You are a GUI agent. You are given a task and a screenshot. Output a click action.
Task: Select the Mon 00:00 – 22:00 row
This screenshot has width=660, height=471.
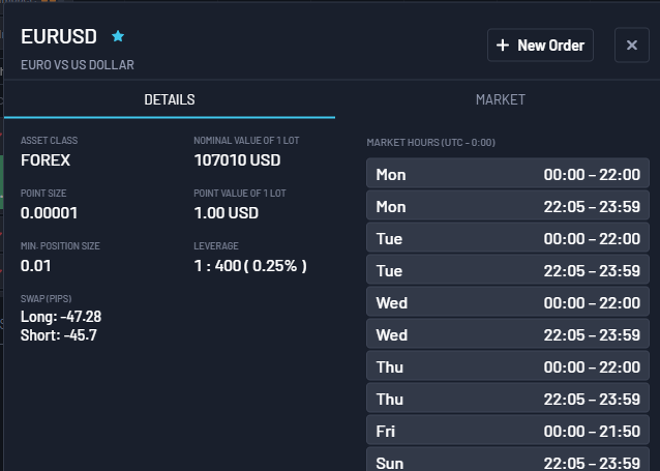point(508,174)
